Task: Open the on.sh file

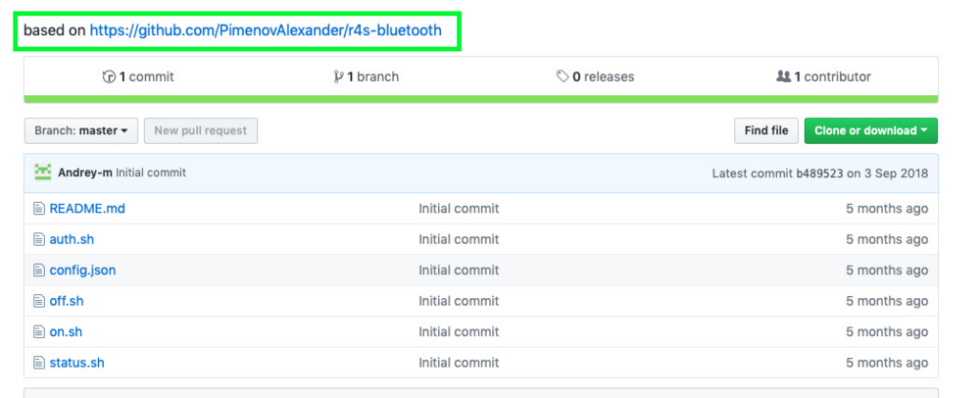Action: pyautogui.click(x=66, y=331)
